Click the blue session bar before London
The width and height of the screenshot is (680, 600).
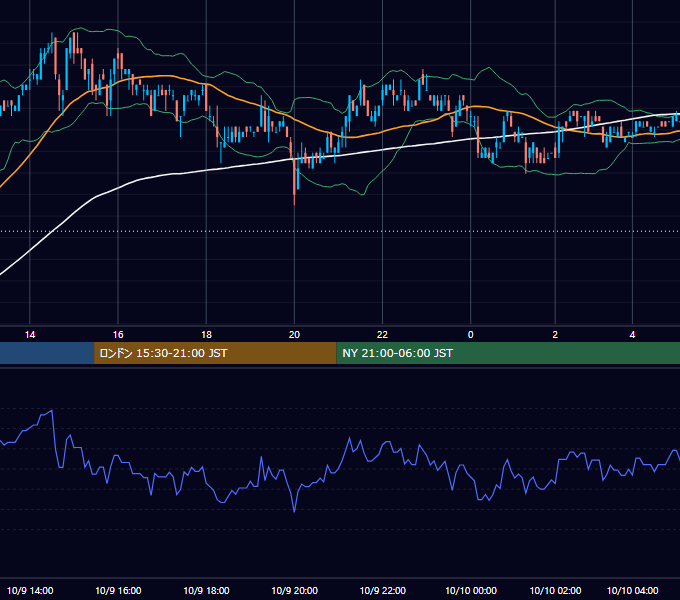47,353
